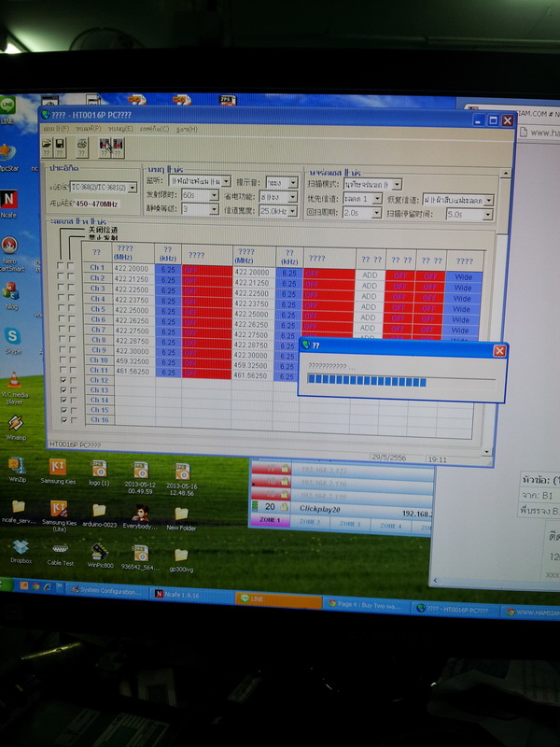
Task: Click the 459.32500 frequency cell for Ch 10
Action: click(133, 361)
